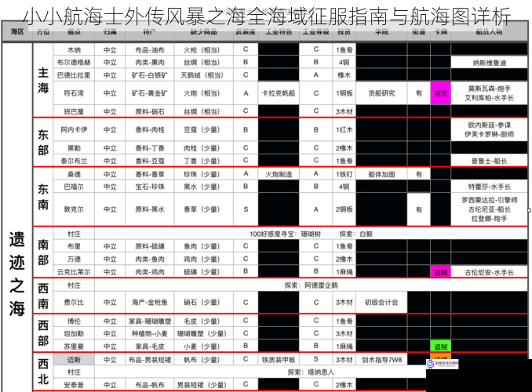Click the 矿石-白银矿 specialty cell
The width and height of the screenshot is (532, 392).
[x=150, y=75]
